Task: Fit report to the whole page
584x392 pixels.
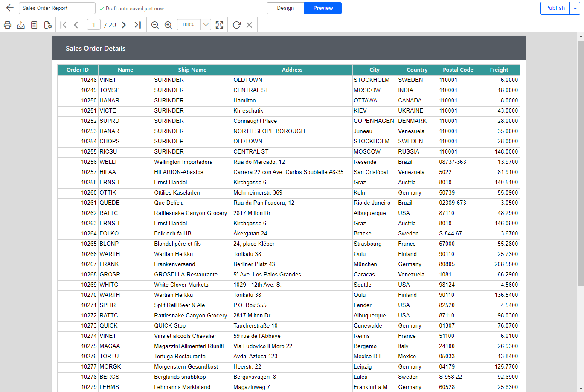Action: pyautogui.click(x=219, y=25)
